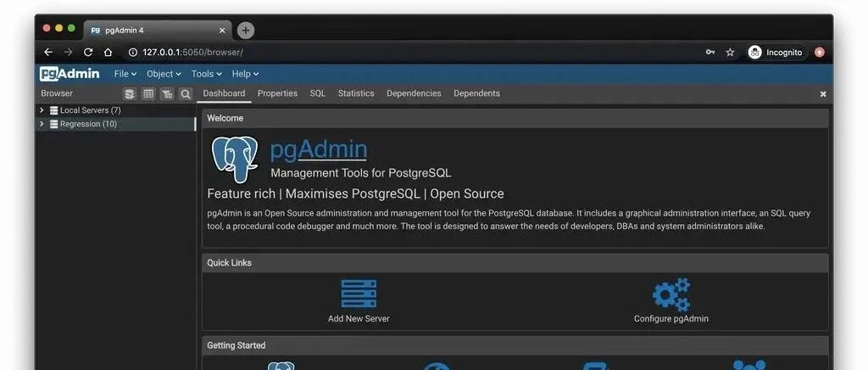Click the browser home icon
868x370 pixels.
coord(108,52)
